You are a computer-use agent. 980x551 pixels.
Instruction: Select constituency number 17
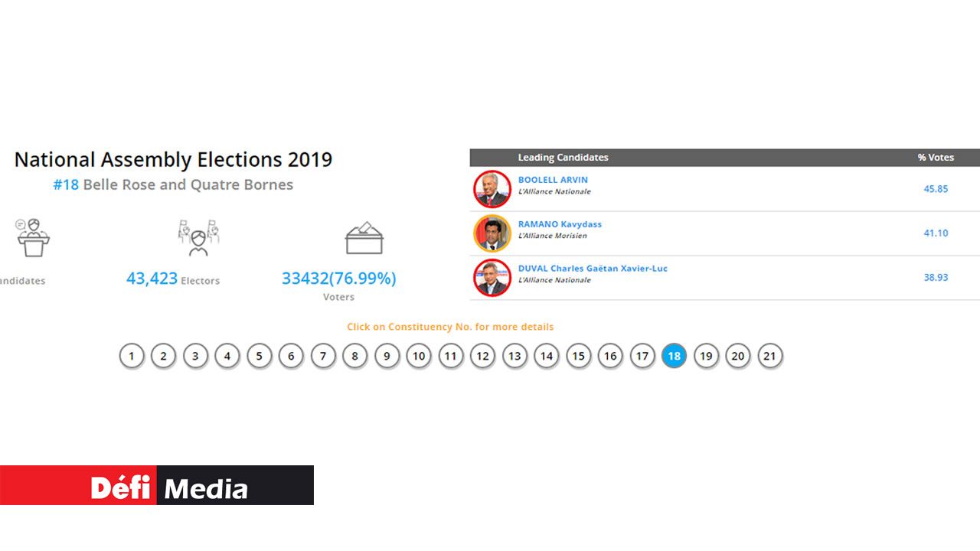[x=642, y=356]
